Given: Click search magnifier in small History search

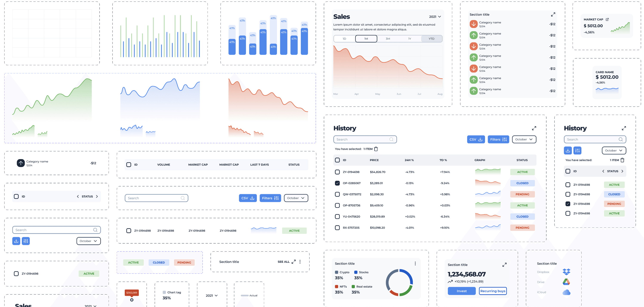Looking at the screenshot, I should click(x=621, y=139).
